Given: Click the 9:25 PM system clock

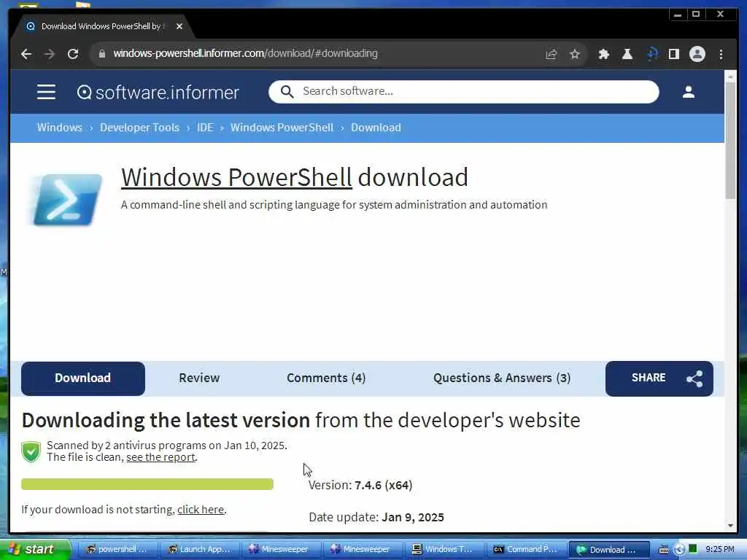Looking at the screenshot, I should 719,550.
